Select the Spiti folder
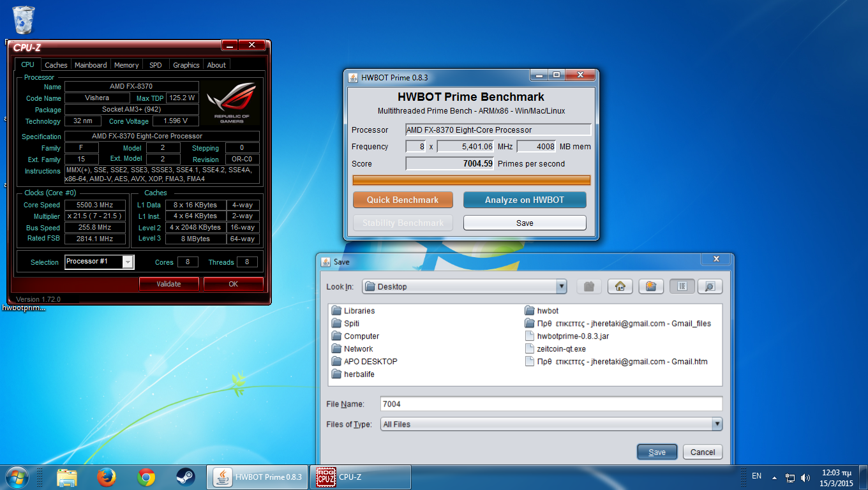This screenshot has width=868, height=490. pyautogui.click(x=345, y=323)
